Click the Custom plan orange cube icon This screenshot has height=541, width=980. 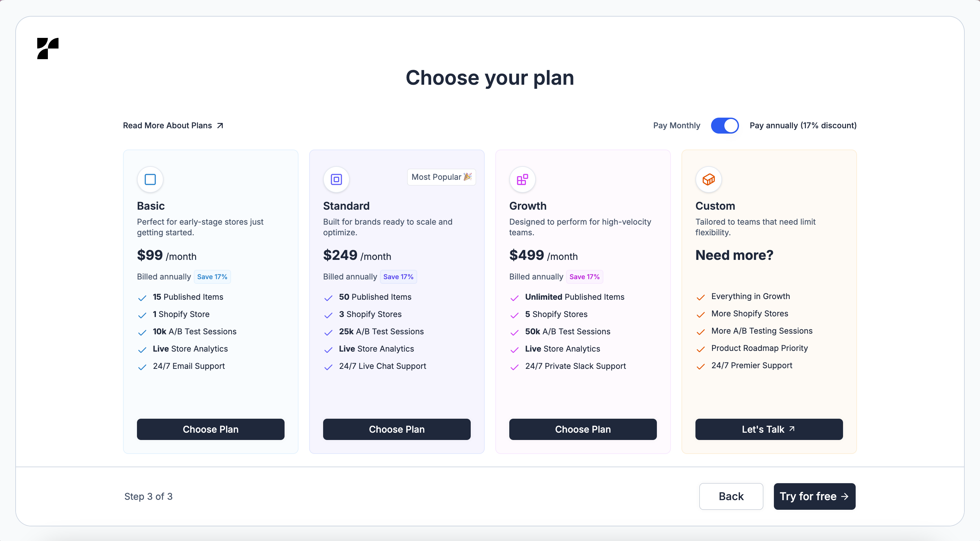[708, 179]
